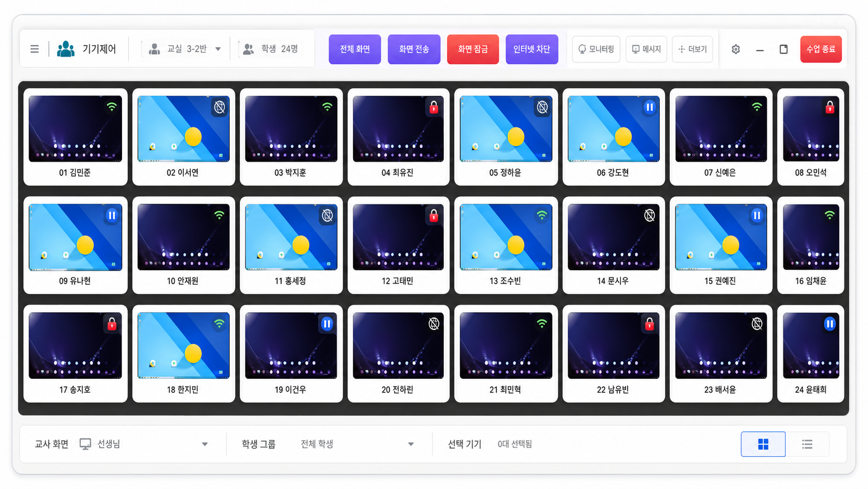Open the 메시지 toolbar item
This screenshot has height=489, width=868.
[646, 49]
